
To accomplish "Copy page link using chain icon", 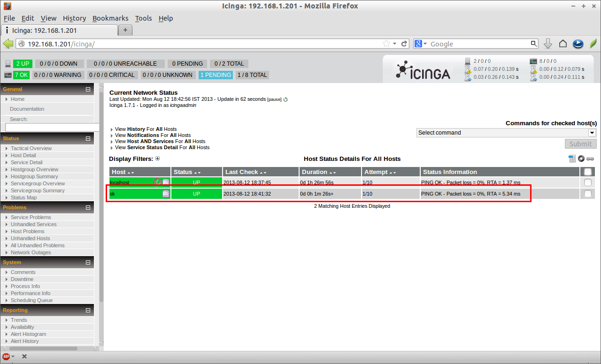I will pyautogui.click(x=590, y=159).
